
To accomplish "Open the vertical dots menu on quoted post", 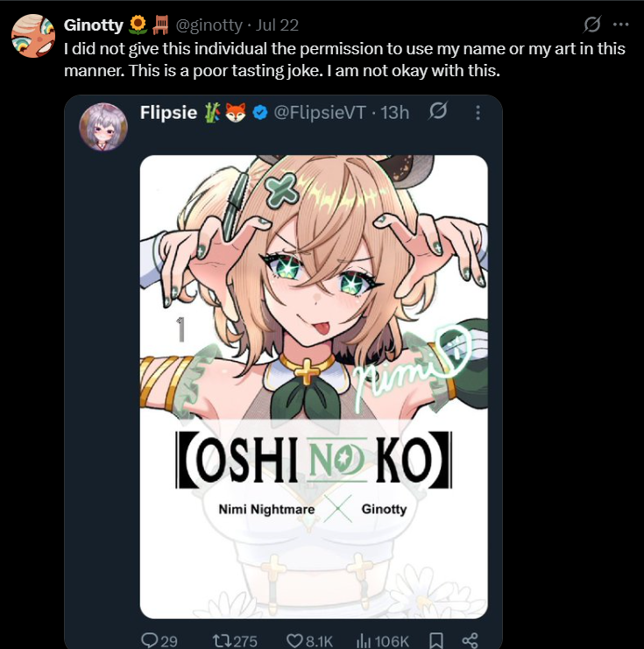I will (x=478, y=113).
